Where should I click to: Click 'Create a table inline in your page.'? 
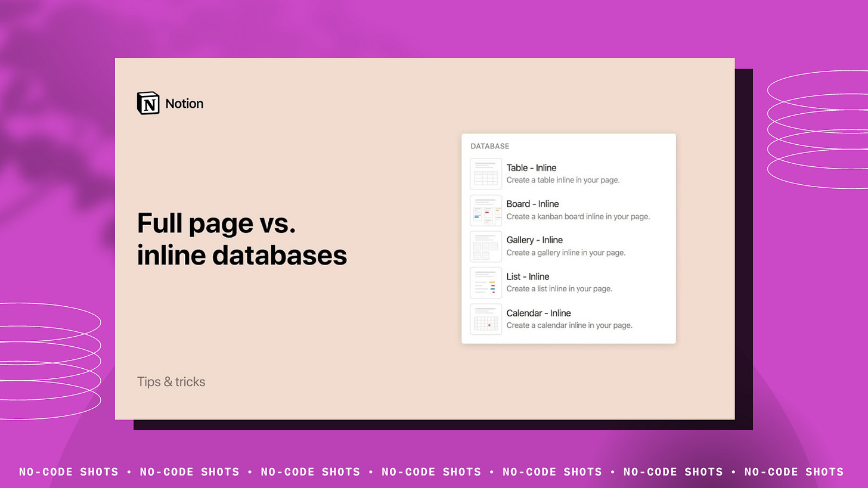(x=563, y=180)
